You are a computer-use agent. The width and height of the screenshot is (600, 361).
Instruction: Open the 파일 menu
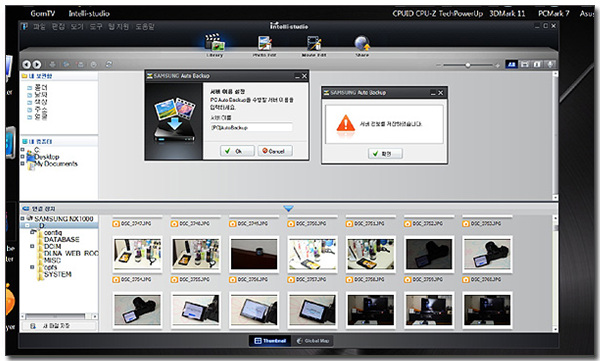coord(39,26)
